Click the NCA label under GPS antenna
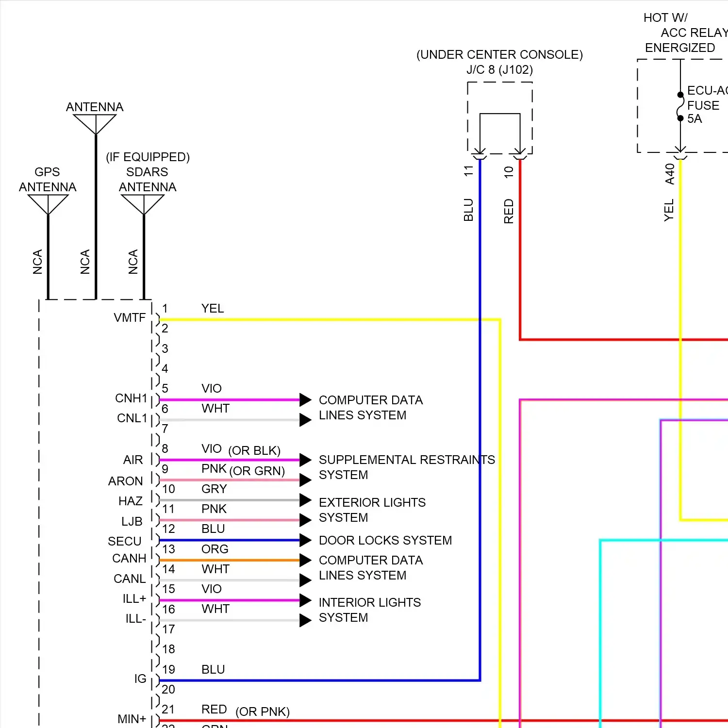Screen dimensions: 728x728 38,262
